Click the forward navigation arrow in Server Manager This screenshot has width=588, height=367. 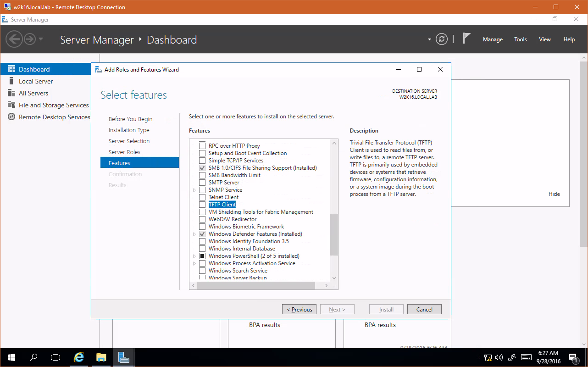coord(30,39)
